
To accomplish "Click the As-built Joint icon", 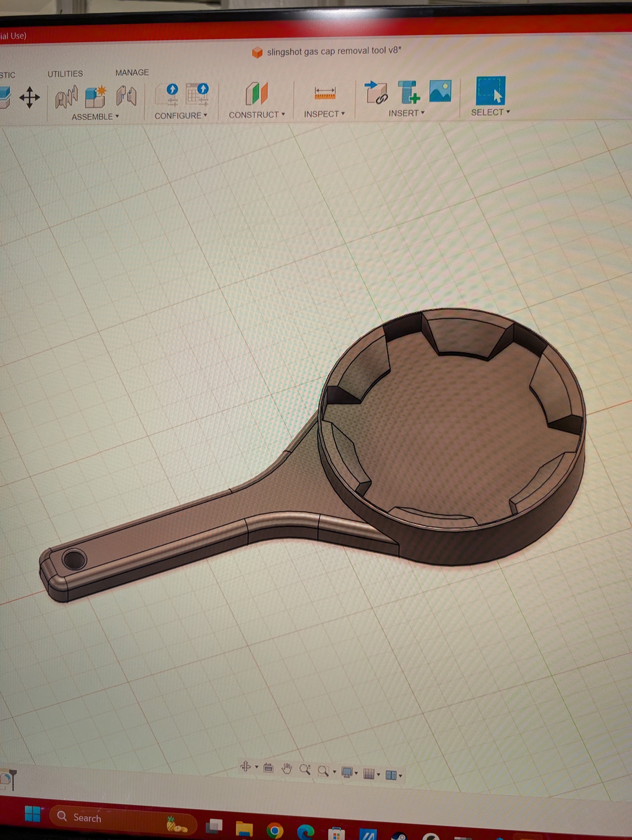I will (x=126, y=96).
